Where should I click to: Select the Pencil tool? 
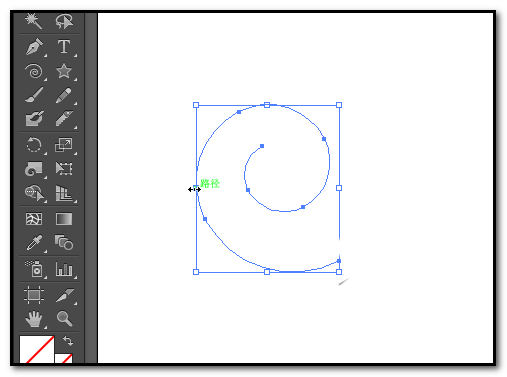point(64,95)
